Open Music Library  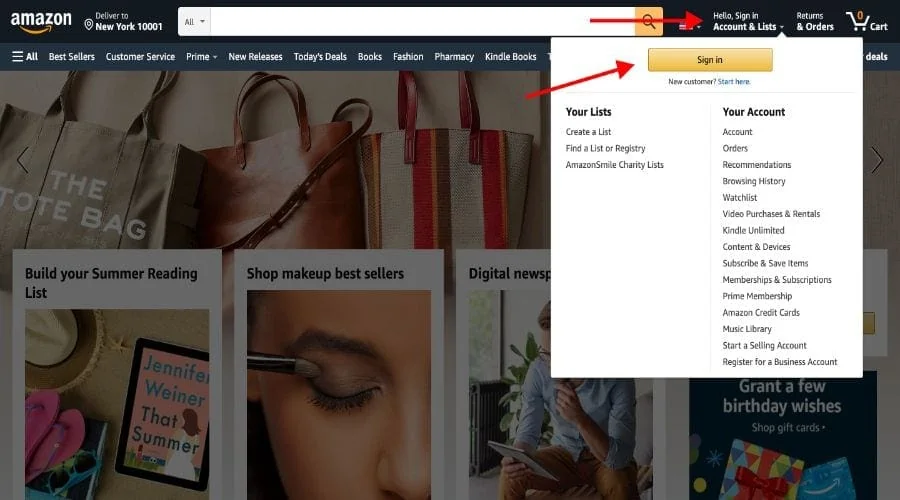pos(747,329)
